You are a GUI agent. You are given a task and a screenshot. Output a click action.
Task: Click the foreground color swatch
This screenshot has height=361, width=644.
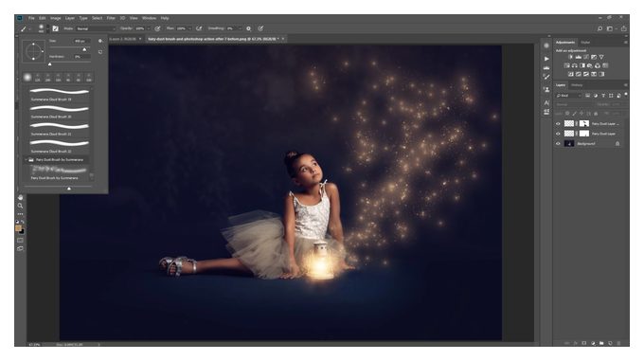pos(19,228)
